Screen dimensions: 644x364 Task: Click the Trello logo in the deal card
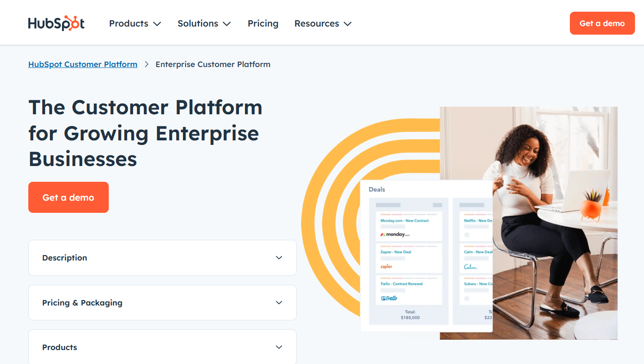tap(389, 298)
